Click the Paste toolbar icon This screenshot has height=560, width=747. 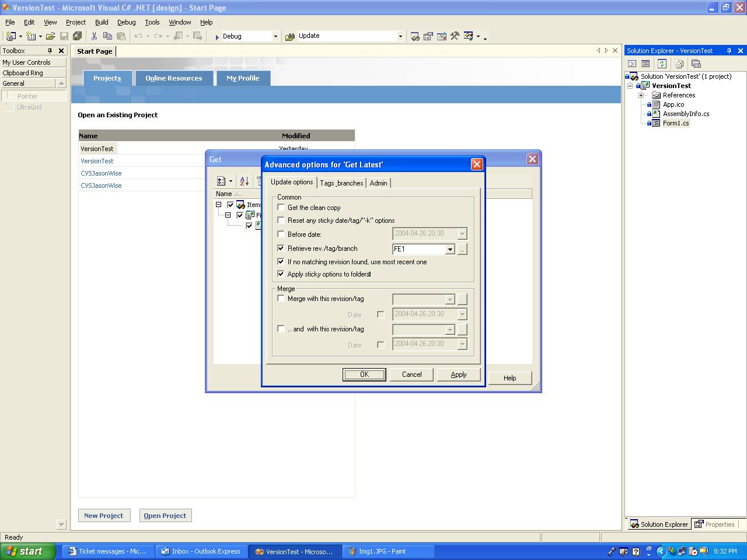pyautogui.click(x=121, y=36)
